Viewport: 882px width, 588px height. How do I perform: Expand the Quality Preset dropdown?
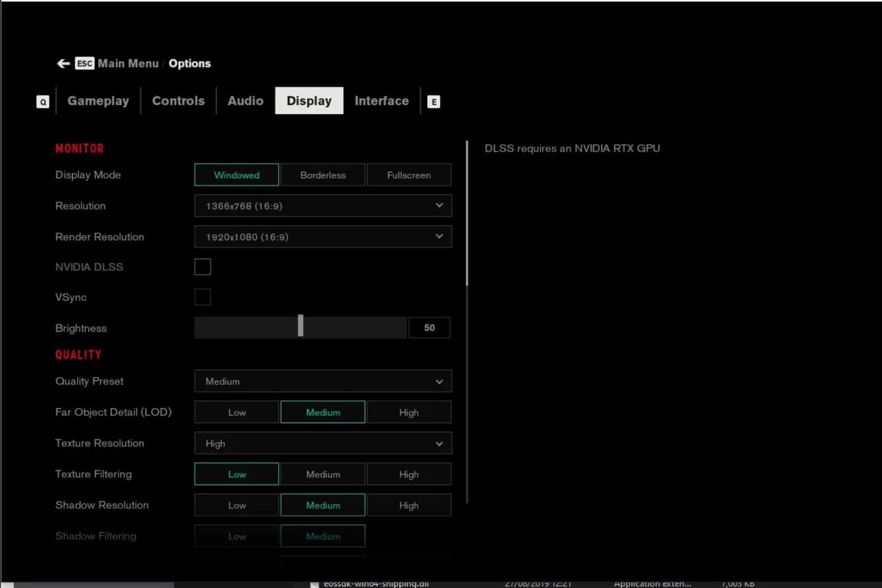[323, 381]
